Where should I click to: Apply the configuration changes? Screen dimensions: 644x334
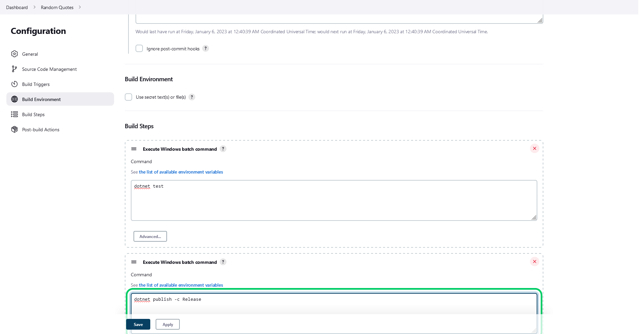pos(168,324)
